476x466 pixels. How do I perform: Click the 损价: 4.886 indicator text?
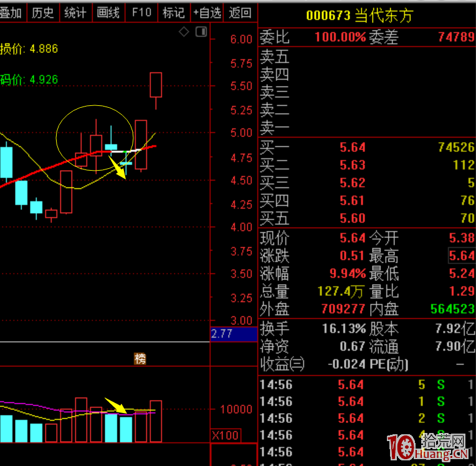click(29, 49)
